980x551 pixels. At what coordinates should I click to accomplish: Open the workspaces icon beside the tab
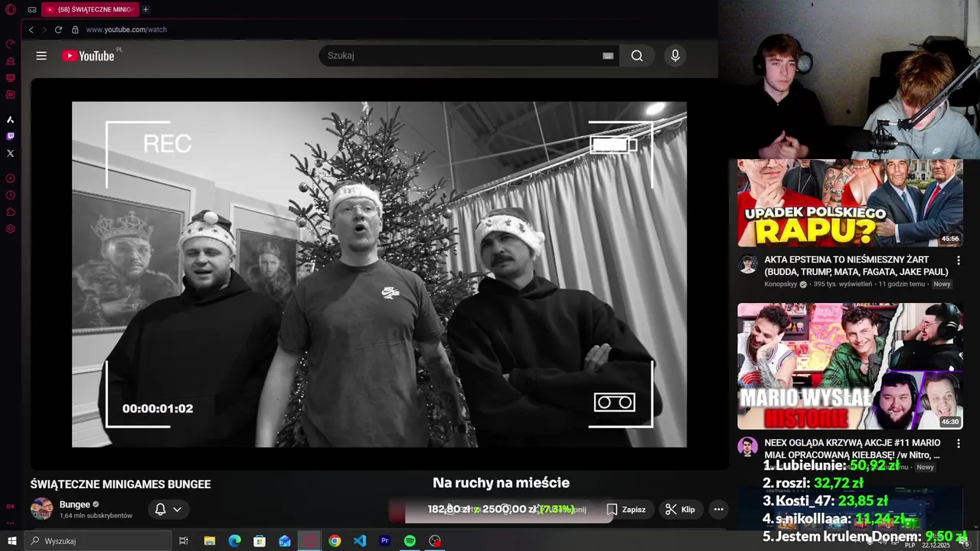tap(32, 10)
